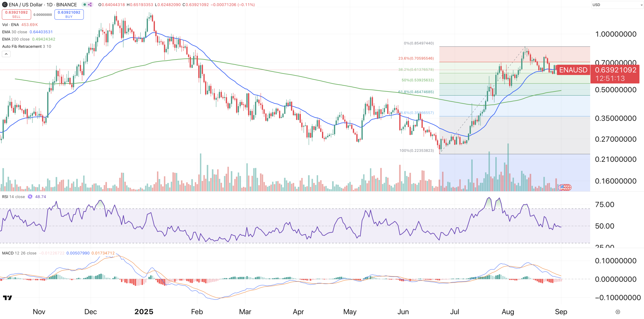
Task: Click the 0%(0.85497440) Fib level label
Action: coord(419,43)
